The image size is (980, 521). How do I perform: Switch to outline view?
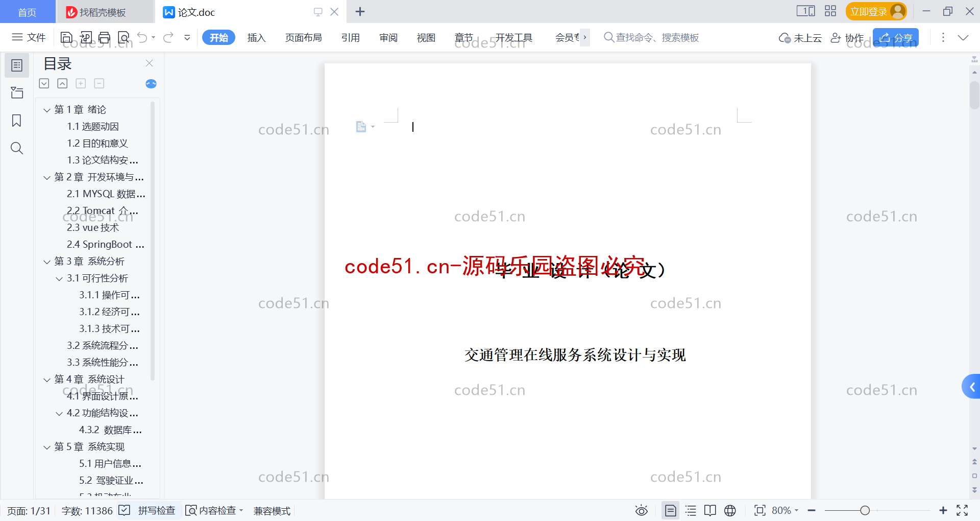pyautogui.click(x=691, y=510)
